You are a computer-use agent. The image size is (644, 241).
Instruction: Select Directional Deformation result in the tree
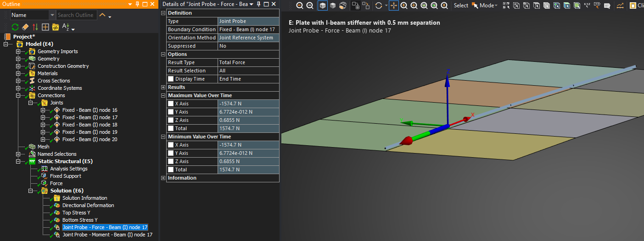pyautogui.click(x=88, y=206)
